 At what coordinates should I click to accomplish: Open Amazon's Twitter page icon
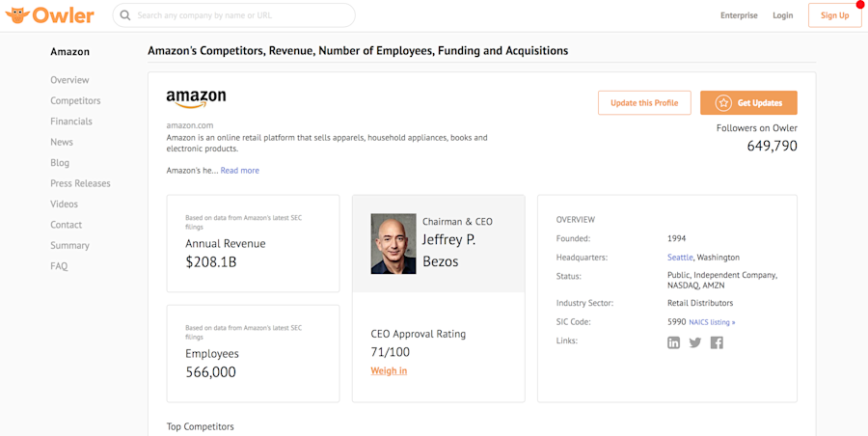coord(694,342)
